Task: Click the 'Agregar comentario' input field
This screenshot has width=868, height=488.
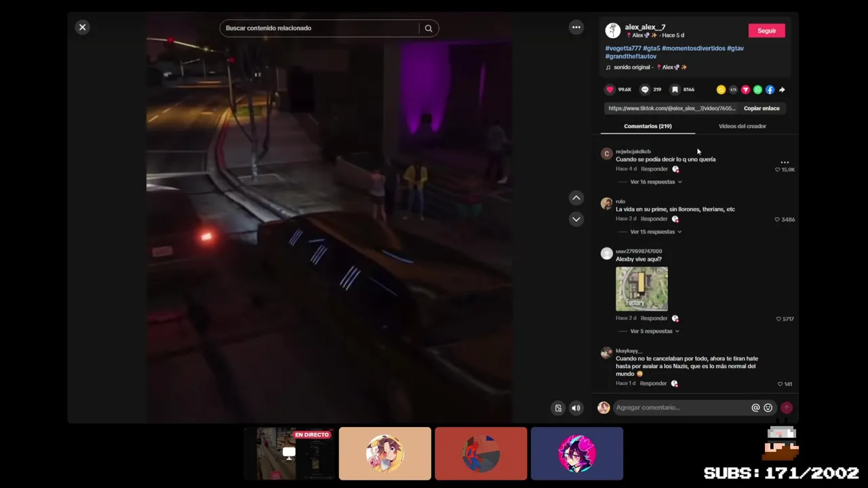Action: pos(681,407)
